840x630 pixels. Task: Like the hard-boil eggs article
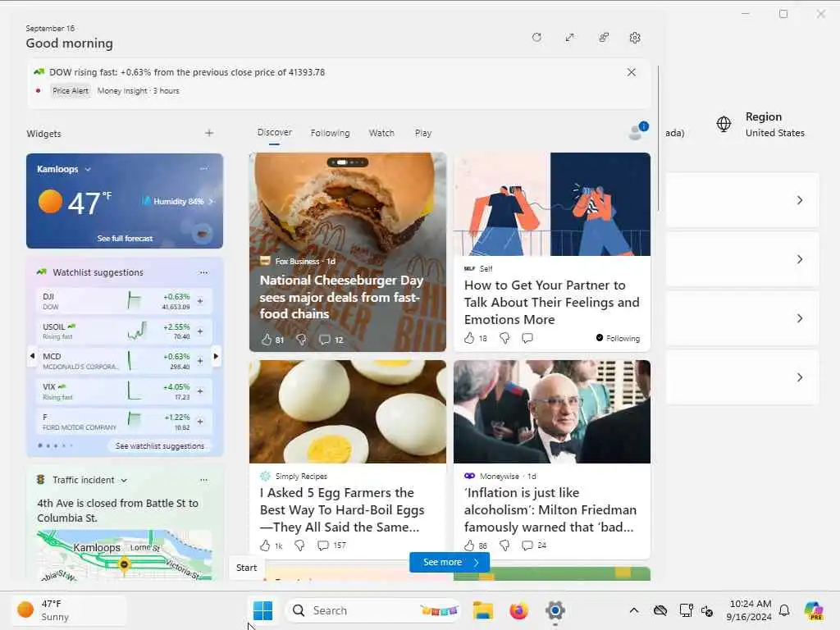coord(265,546)
